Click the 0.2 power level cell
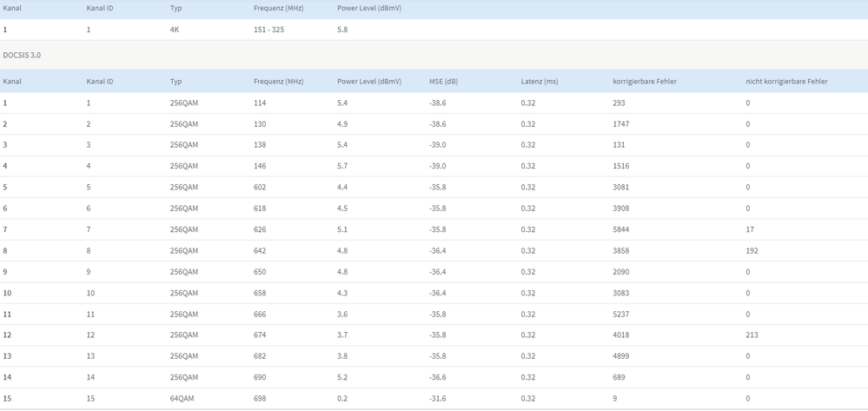 tap(342, 399)
